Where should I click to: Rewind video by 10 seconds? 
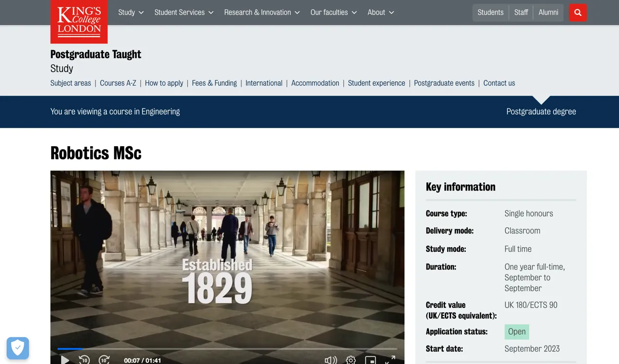[x=84, y=360]
